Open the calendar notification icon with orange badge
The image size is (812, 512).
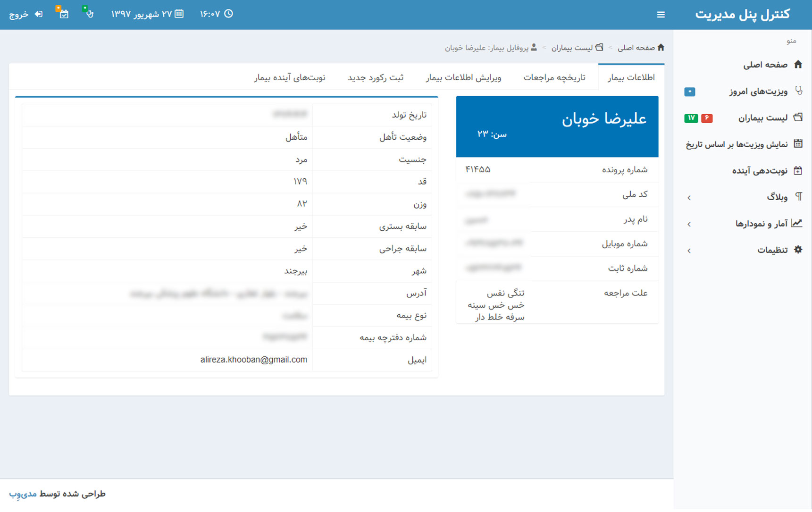63,14
